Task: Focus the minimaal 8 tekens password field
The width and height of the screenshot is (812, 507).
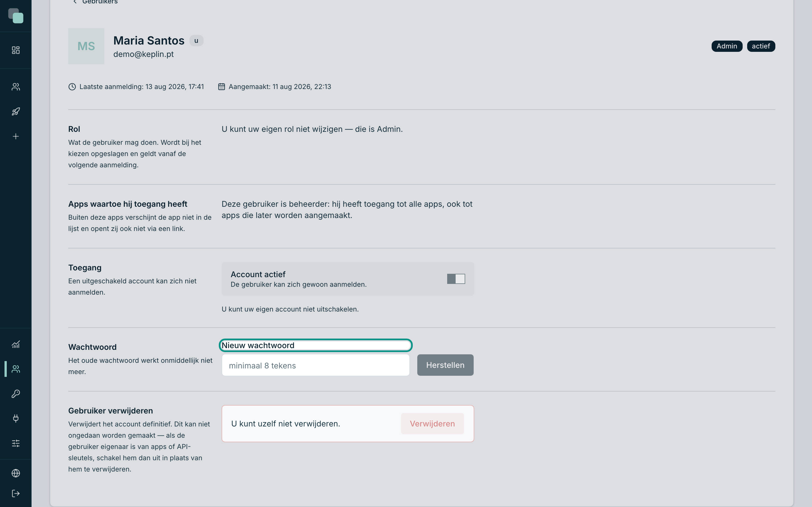Action: tap(315, 366)
